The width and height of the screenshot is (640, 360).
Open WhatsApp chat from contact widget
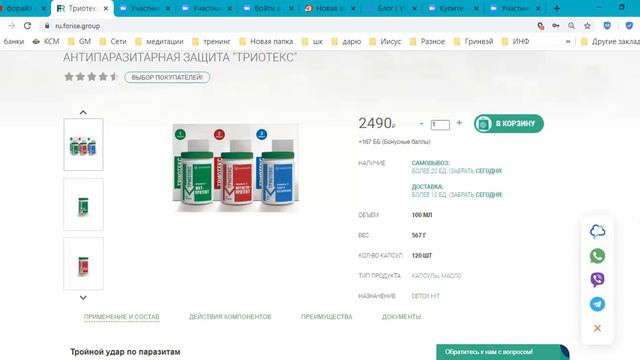tap(597, 256)
